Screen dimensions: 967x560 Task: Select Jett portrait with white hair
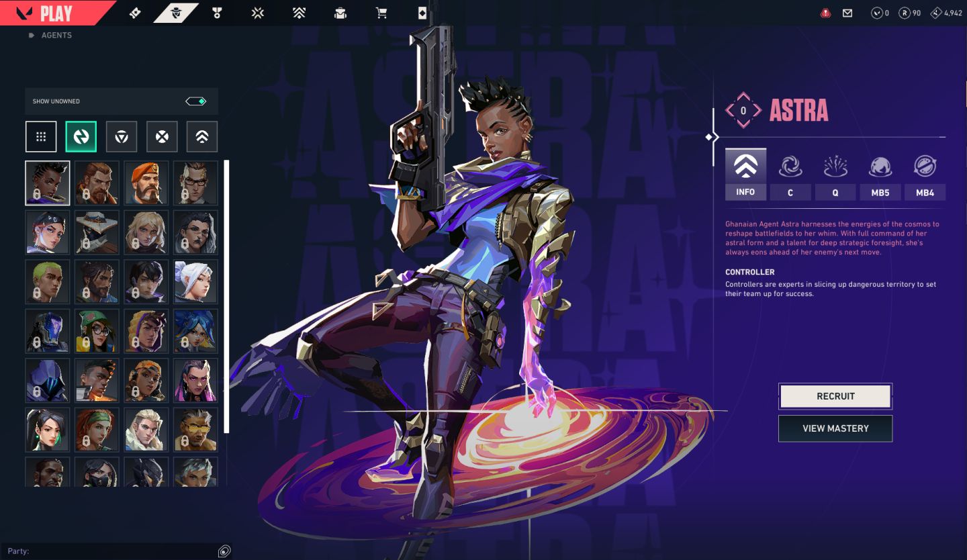(195, 281)
